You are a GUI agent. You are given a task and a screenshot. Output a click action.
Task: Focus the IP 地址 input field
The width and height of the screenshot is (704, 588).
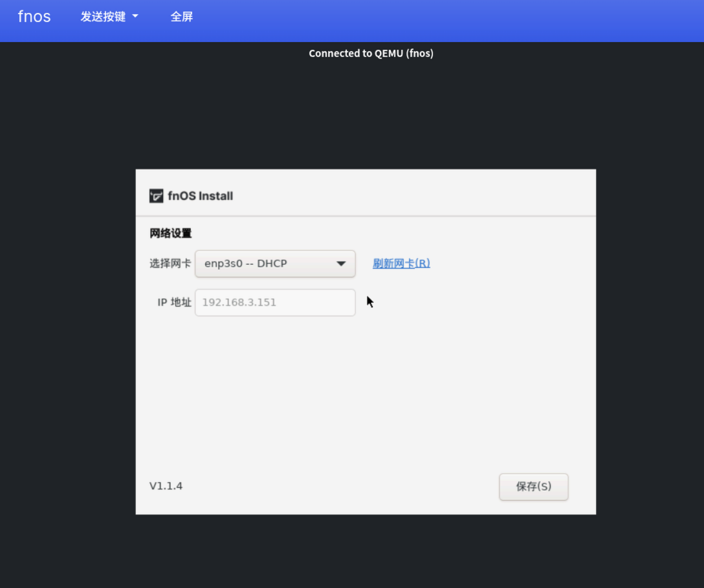point(275,303)
